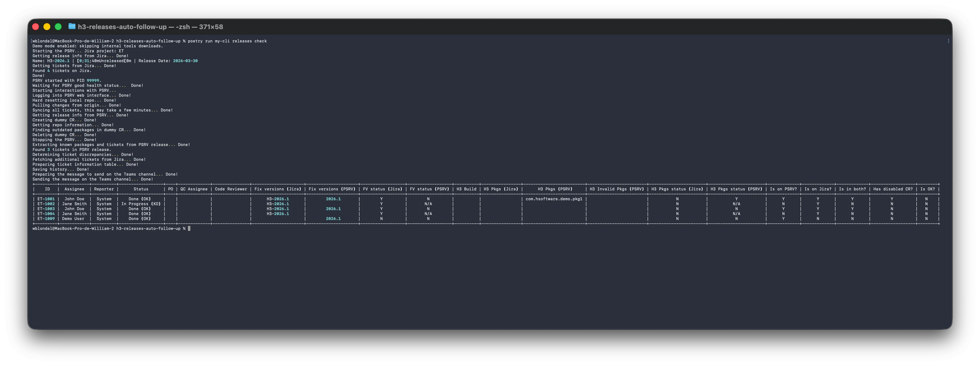Screen dimensions: 980x366
Task: Click the 'Assignee' column header
Action: (x=74, y=189)
